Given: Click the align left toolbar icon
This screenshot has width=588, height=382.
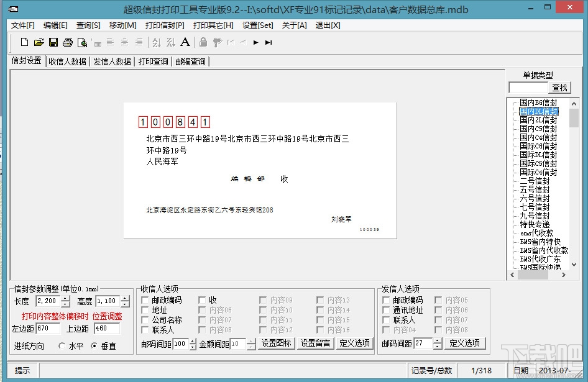Looking at the screenshot, I should [110, 42].
